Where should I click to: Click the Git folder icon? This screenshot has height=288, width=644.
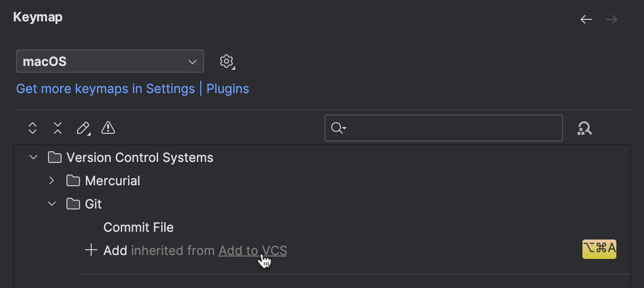click(x=72, y=204)
